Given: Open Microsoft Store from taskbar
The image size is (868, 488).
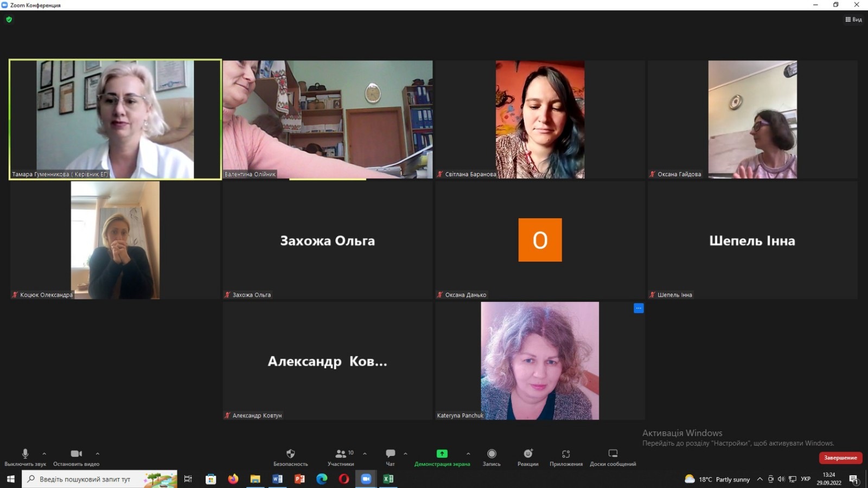Looking at the screenshot, I should [x=210, y=479].
